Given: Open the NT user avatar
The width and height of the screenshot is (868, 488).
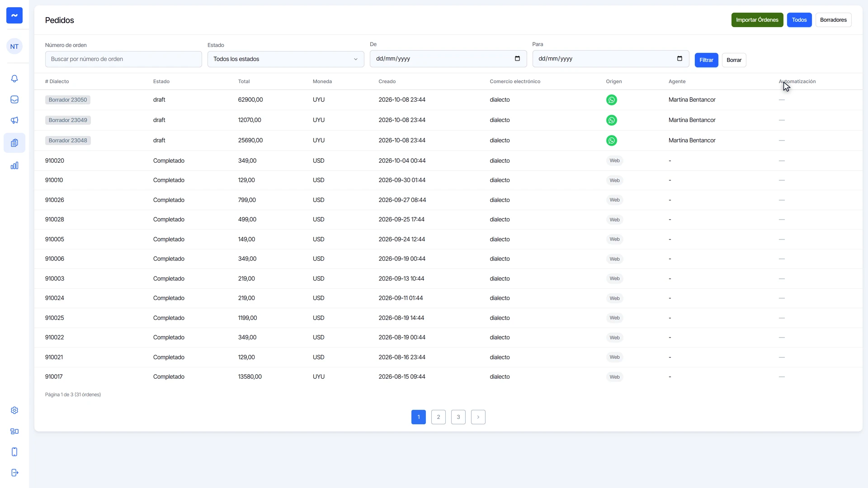Looking at the screenshot, I should point(14,47).
